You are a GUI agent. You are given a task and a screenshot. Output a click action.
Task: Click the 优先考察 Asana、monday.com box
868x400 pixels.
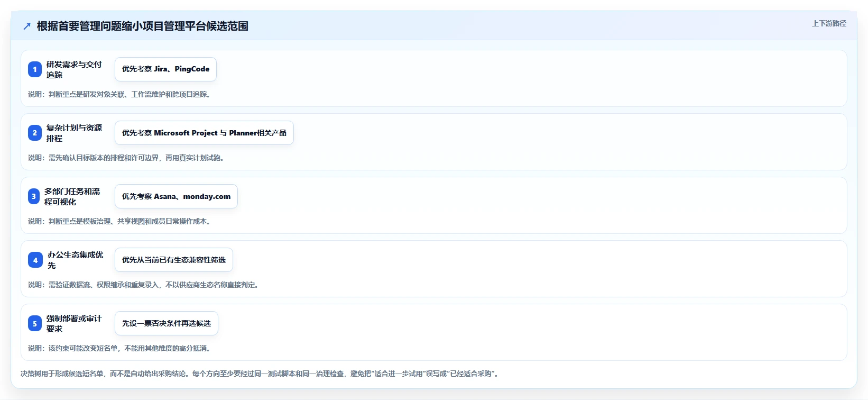click(x=176, y=196)
